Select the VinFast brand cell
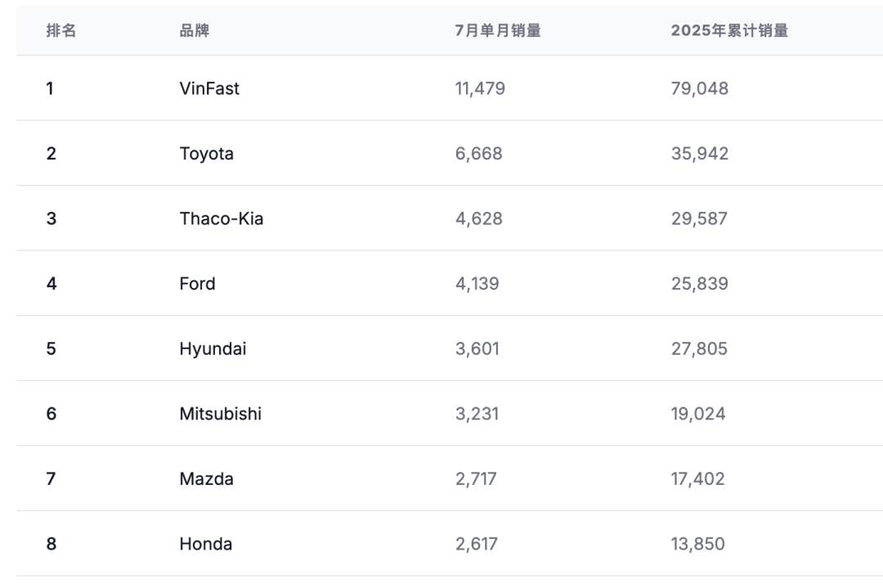883x588 pixels. [209, 88]
